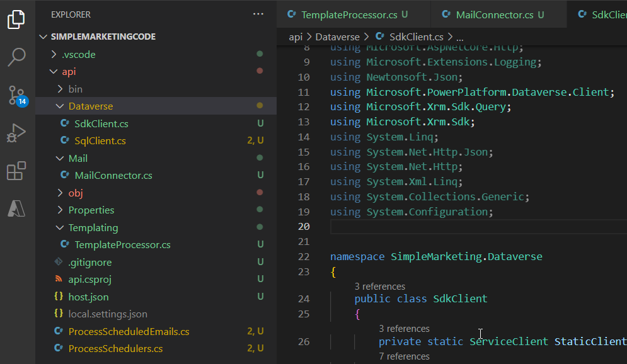Screen dimensions: 627x364
Task: Click the SdkClient class name on line 24
Action: (460, 299)
